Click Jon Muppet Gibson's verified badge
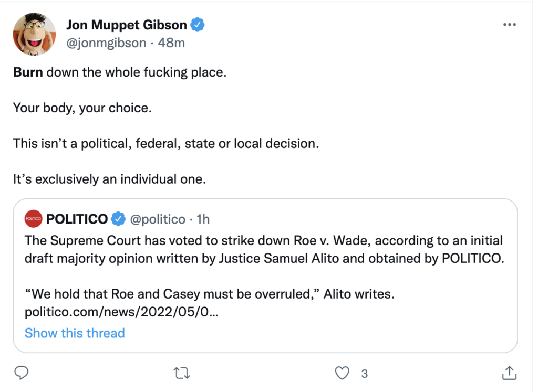Viewport: 538px width, 392px height. coord(198,25)
